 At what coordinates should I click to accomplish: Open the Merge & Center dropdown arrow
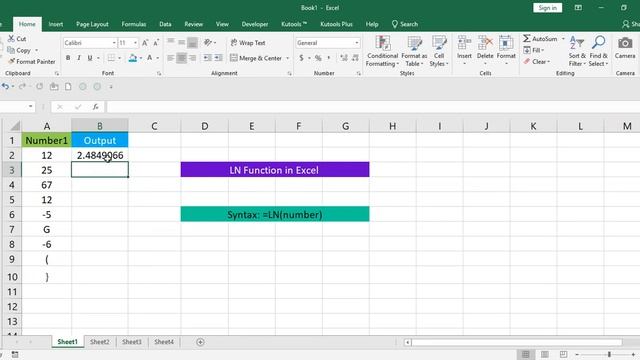coord(287,58)
